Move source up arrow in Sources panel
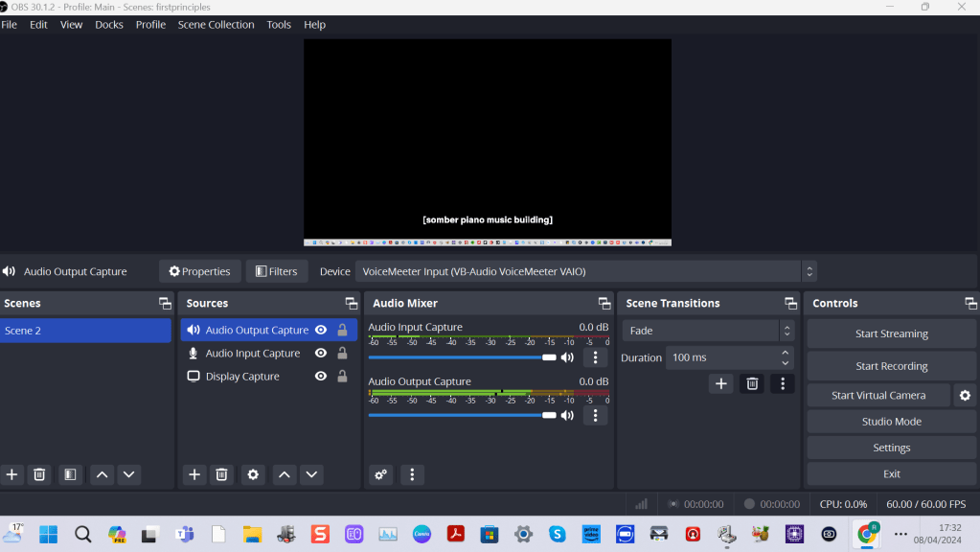Screen dimensions: 980x552 tap(285, 474)
